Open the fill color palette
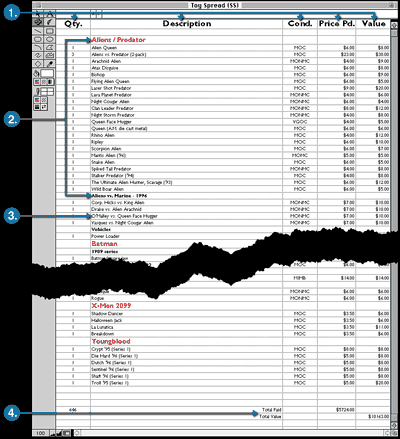 pos(37,82)
